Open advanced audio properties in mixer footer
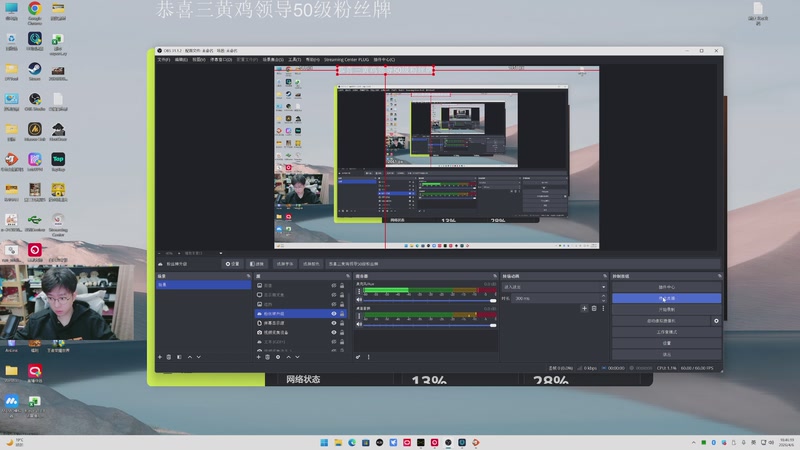 pyautogui.click(x=358, y=357)
